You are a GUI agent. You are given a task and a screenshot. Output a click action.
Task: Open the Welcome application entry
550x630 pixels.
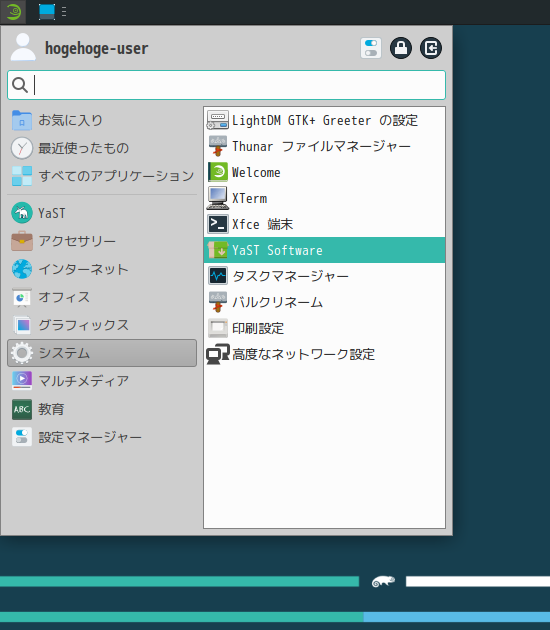(325, 172)
